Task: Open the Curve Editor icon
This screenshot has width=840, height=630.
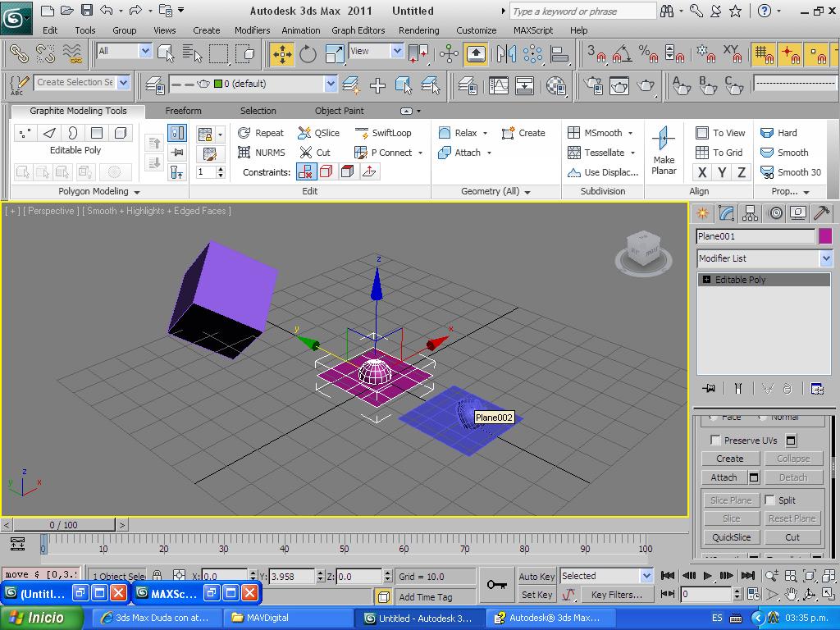Action: pos(498,85)
